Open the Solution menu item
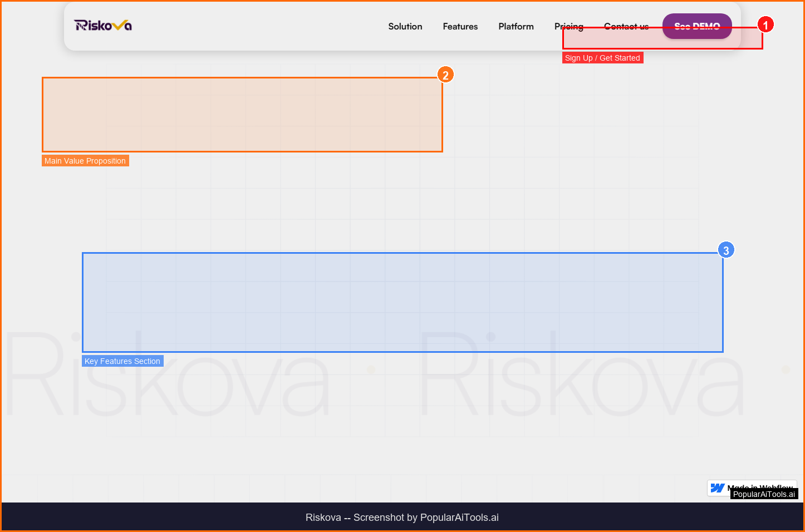Screen dimensions: 805x532 coord(405,27)
